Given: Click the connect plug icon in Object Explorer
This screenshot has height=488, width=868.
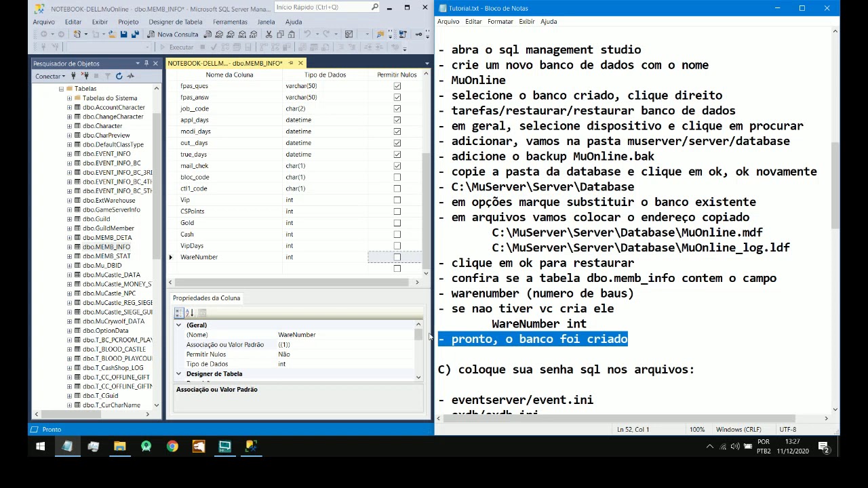Looking at the screenshot, I should 74,76.
